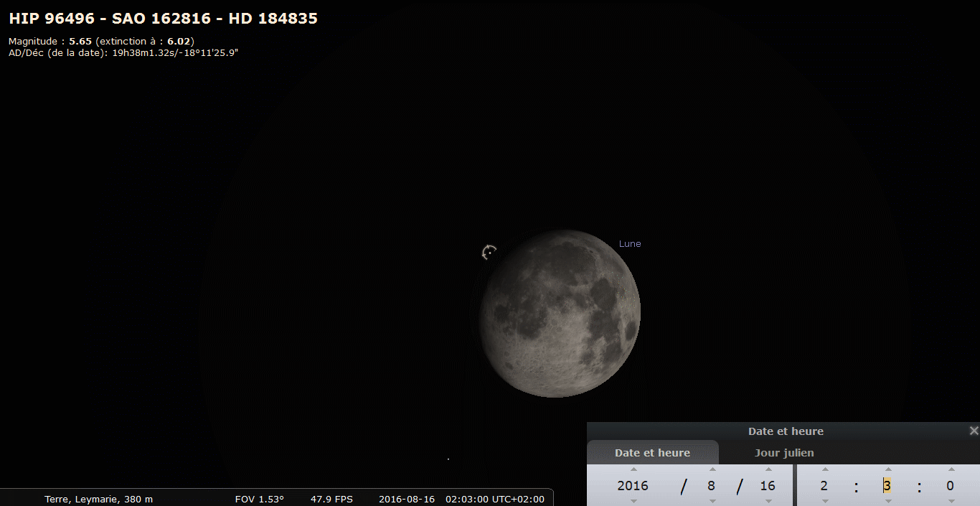
Task: Increase the year with up arrow
Action: click(x=633, y=469)
